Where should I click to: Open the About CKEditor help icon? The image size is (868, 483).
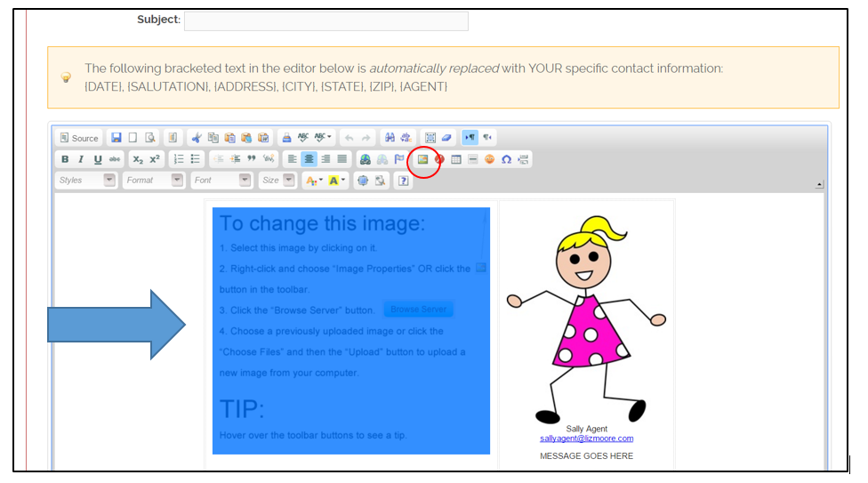click(x=403, y=181)
